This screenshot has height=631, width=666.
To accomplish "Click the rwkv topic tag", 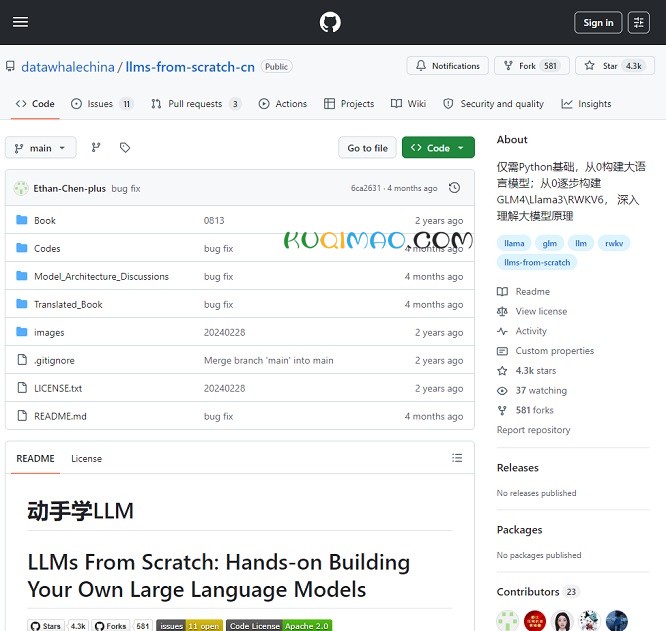I will point(614,243).
